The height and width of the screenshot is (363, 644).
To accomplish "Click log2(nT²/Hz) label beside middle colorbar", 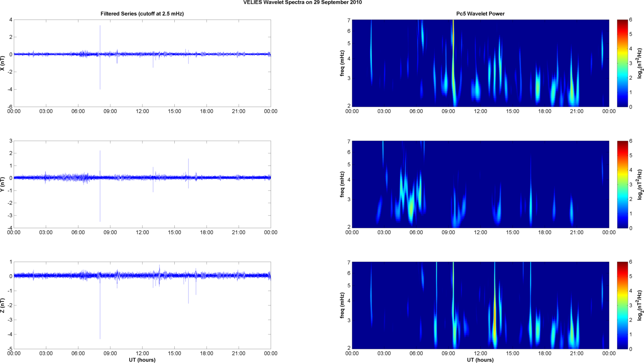I will (640, 184).
